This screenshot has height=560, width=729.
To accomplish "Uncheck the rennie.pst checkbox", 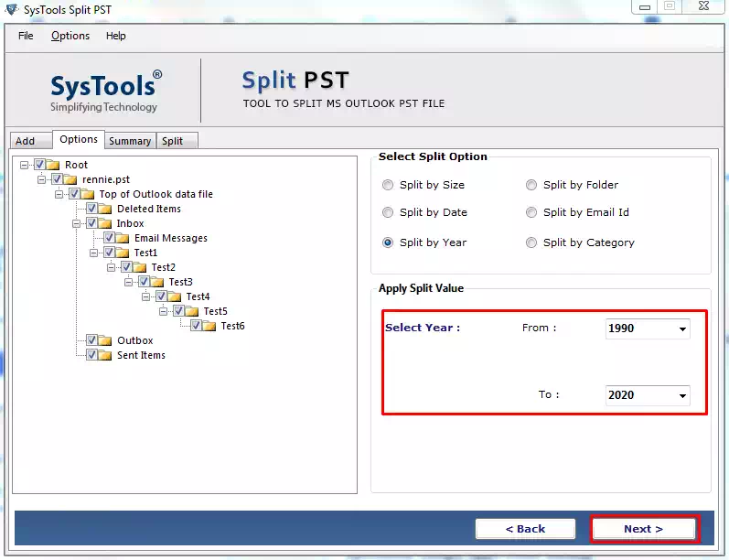I will point(57,179).
